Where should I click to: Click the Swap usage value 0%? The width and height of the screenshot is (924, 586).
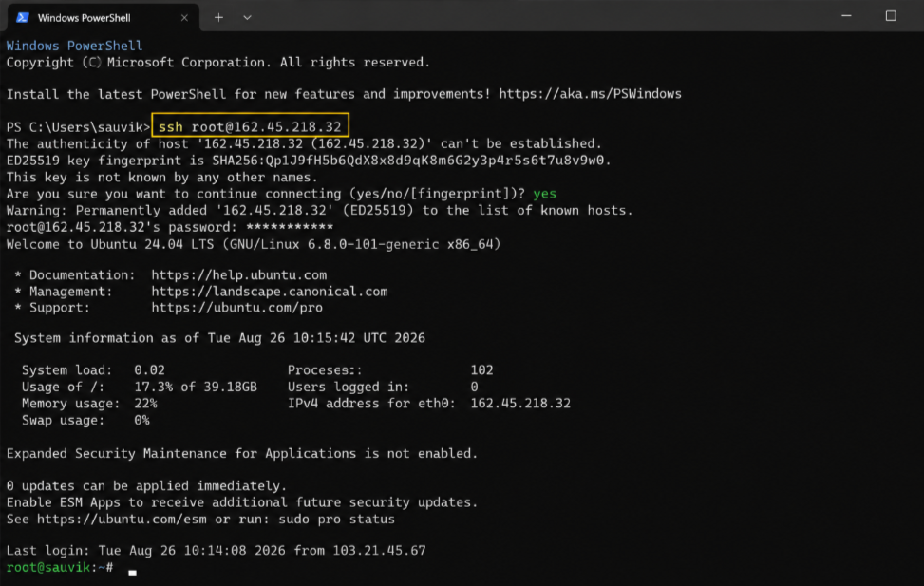coord(141,420)
